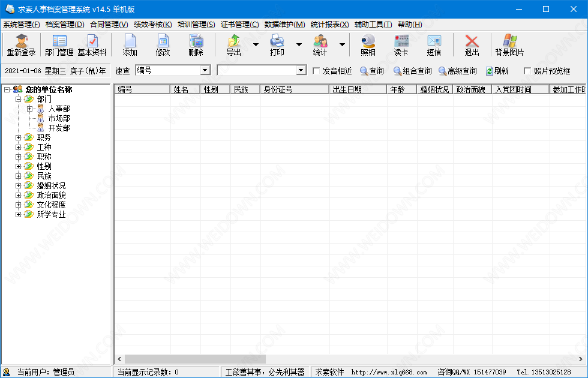Viewport: 588px width, 378px height.
Task: Open the 编号 quick-search field dropdown
Action: click(205, 71)
